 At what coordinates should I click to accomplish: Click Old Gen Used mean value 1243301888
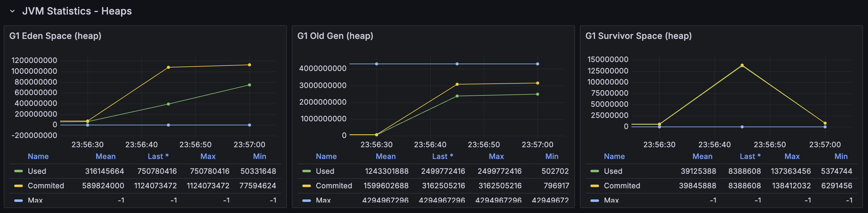click(387, 171)
